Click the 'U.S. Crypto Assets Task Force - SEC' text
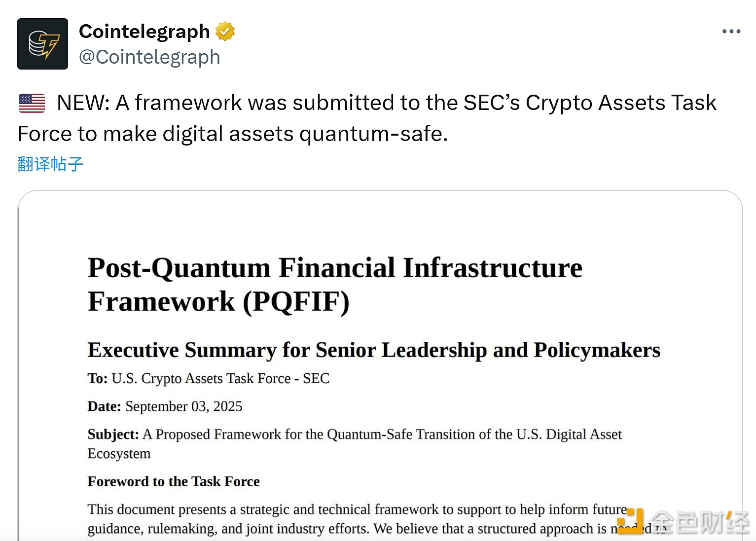 coord(220,378)
